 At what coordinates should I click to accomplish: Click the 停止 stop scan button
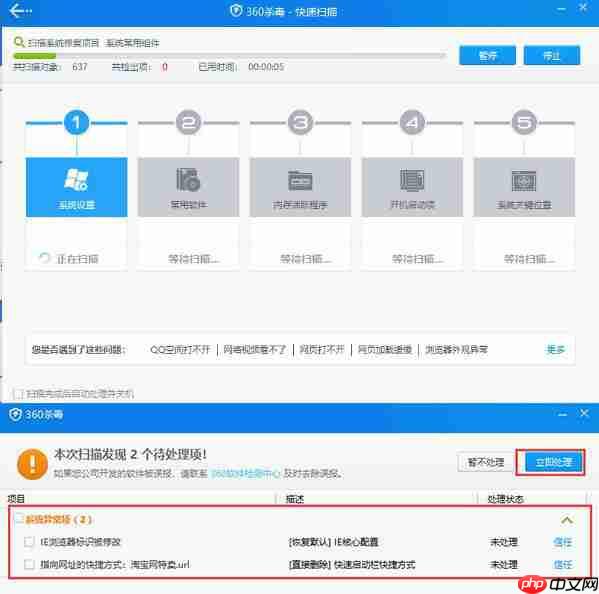pos(552,56)
